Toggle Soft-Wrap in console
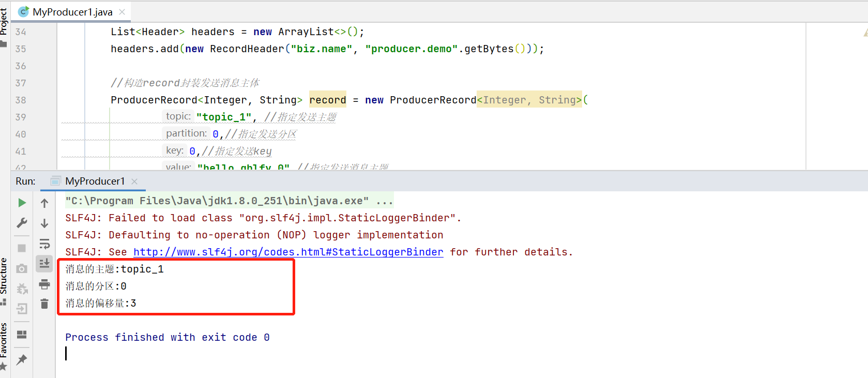Screen dimensions: 868x378 tap(44, 244)
